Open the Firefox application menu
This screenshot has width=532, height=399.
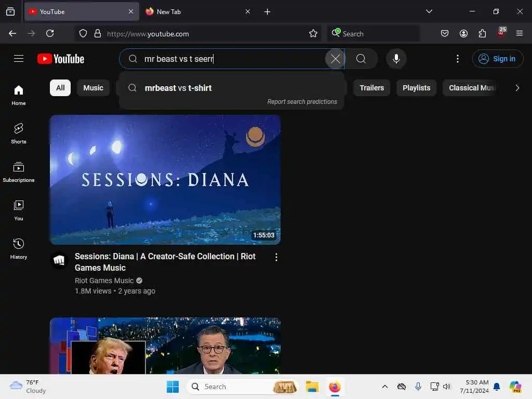pos(519,34)
